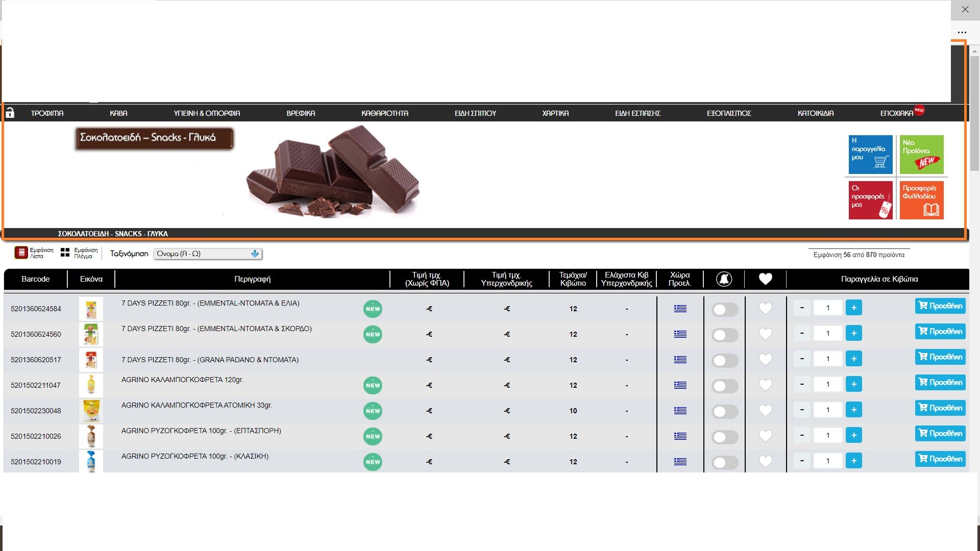Open ΚΑΘΑΡΙΟΤΗΤΑ menu
The width and height of the screenshot is (980, 551).
385,113
